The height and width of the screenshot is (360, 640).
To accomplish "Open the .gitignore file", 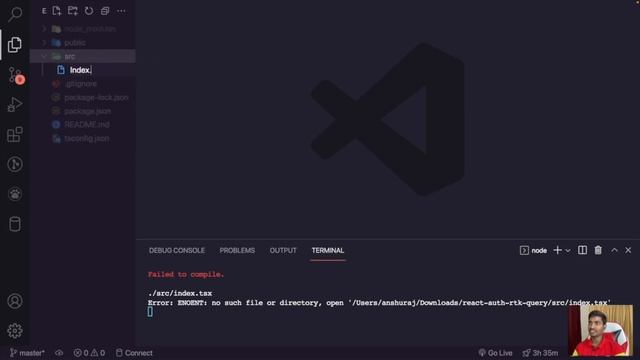I will (x=82, y=84).
